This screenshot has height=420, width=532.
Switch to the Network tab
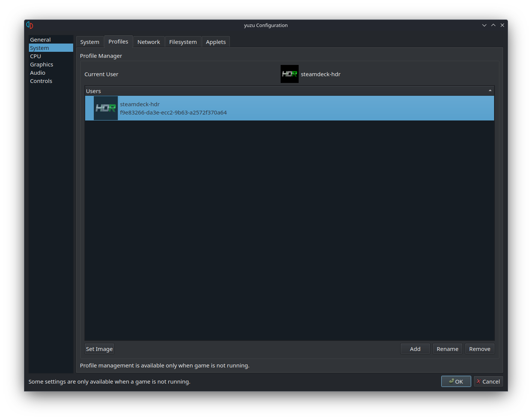(149, 42)
